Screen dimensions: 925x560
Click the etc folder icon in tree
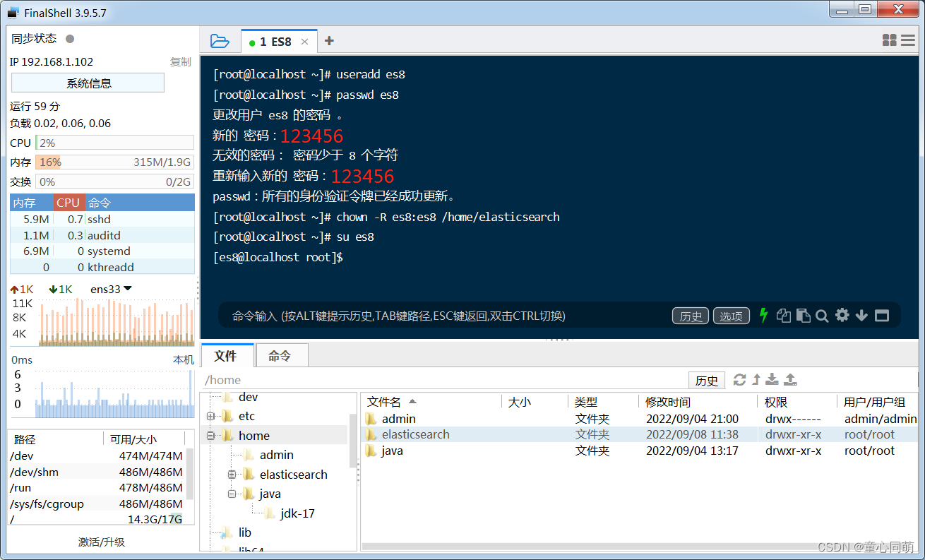(227, 416)
